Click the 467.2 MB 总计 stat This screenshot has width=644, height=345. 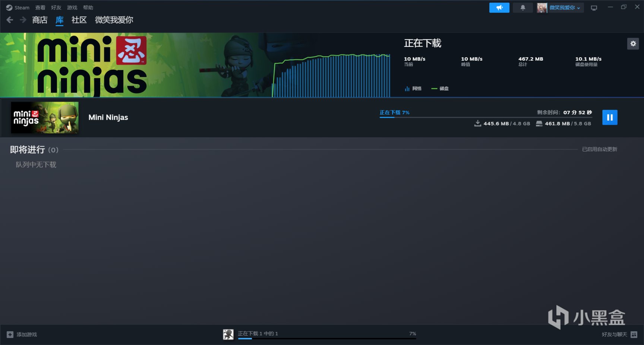(x=531, y=61)
